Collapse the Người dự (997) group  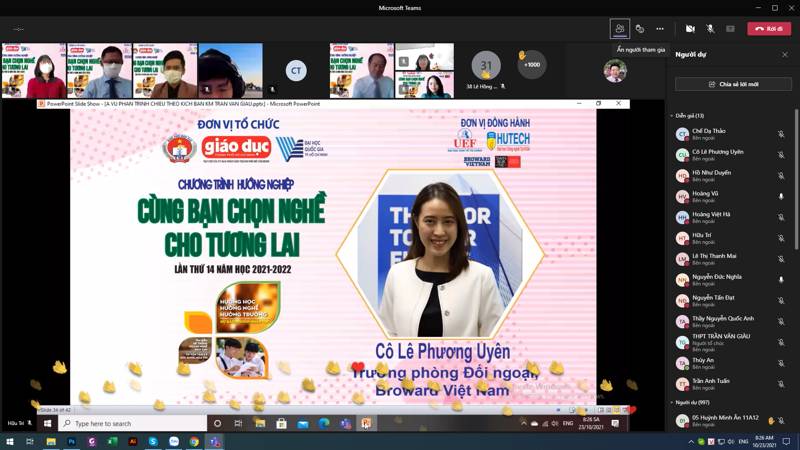point(671,402)
